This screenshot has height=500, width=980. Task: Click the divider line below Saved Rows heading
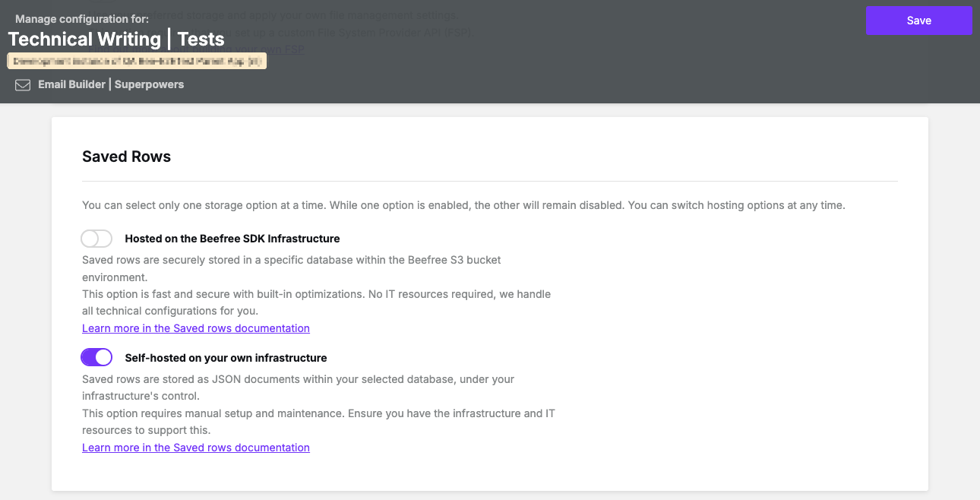489,182
